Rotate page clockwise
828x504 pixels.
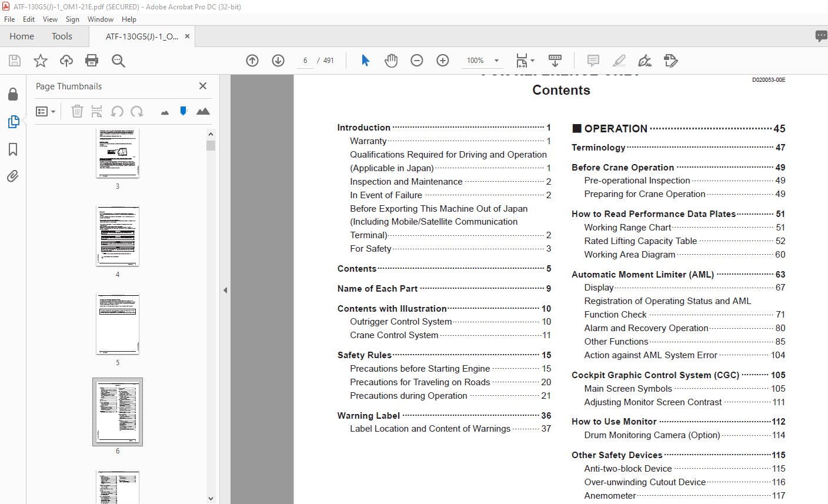pos(137,111)
